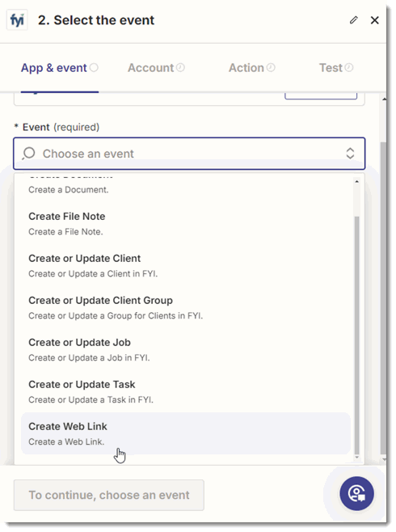The width and height of the screenshot is (396, 532).
Task: Click the App & event status circle icon
Action: coord(94,68)
